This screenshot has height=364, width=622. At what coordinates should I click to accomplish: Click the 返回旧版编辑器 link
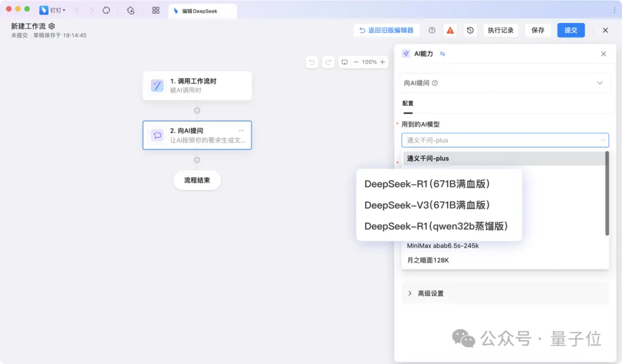386,30
